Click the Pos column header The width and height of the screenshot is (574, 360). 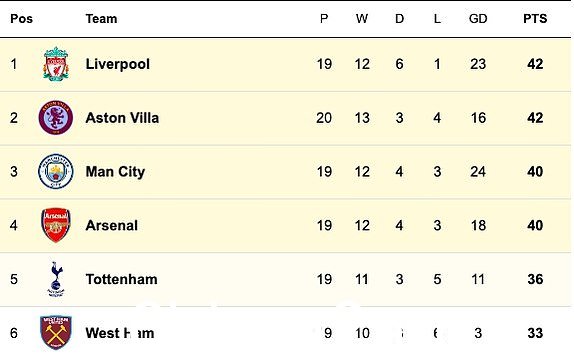[21, 19]
